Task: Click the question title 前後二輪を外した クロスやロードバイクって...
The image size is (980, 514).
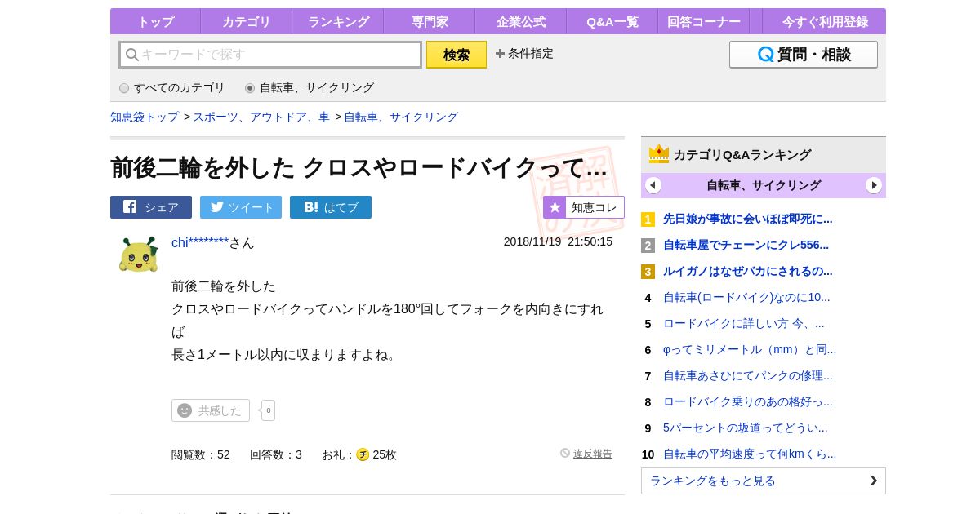Action: [x=359, y=167]
